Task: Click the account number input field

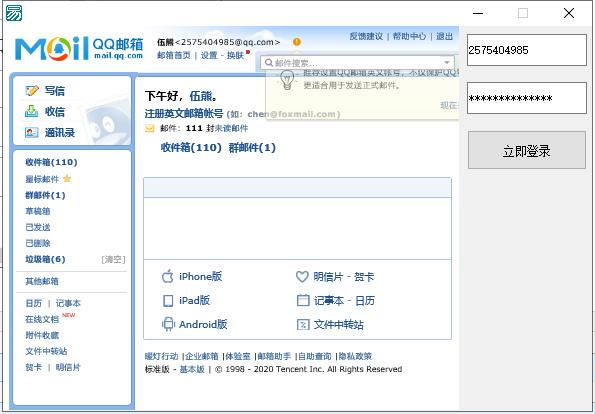Action: click(x=527, y=50)
